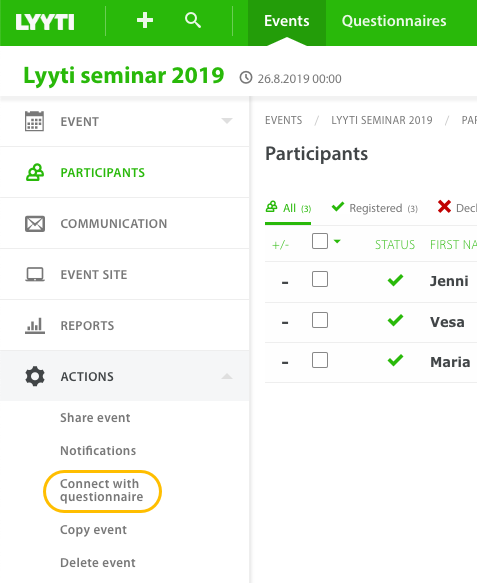Click the Reports bar chart icon
477x583 pixels.
pos(35,326)
